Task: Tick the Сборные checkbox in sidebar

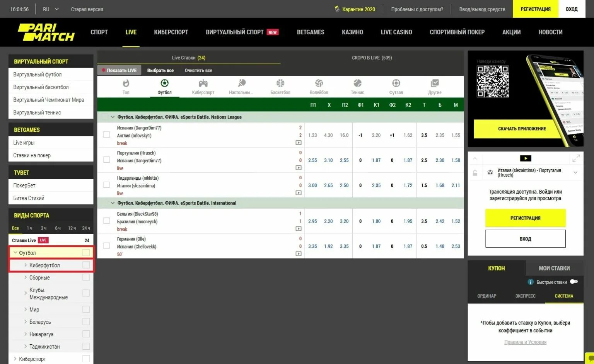Action: point(86,277)
